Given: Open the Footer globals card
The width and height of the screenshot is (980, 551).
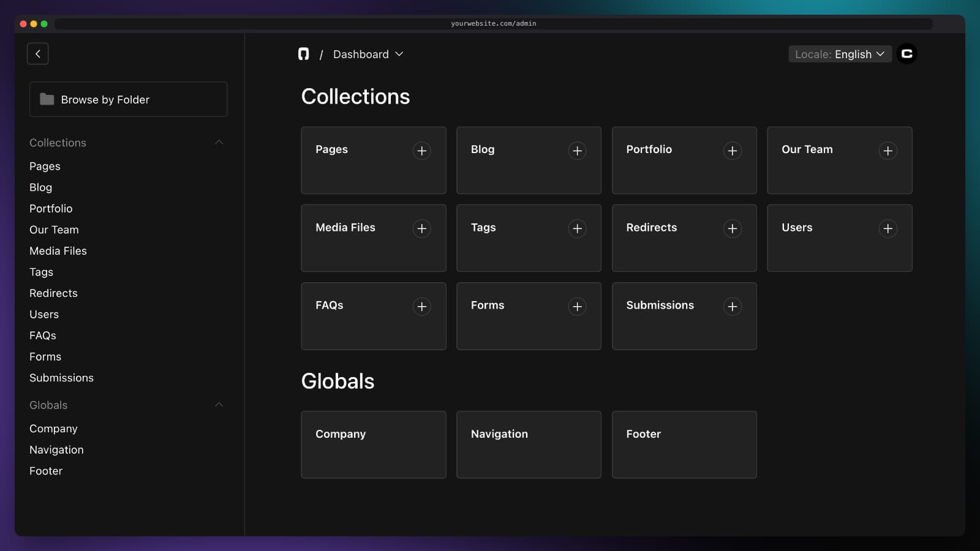Looking at the screenshot, I should (x=684, y=444).
